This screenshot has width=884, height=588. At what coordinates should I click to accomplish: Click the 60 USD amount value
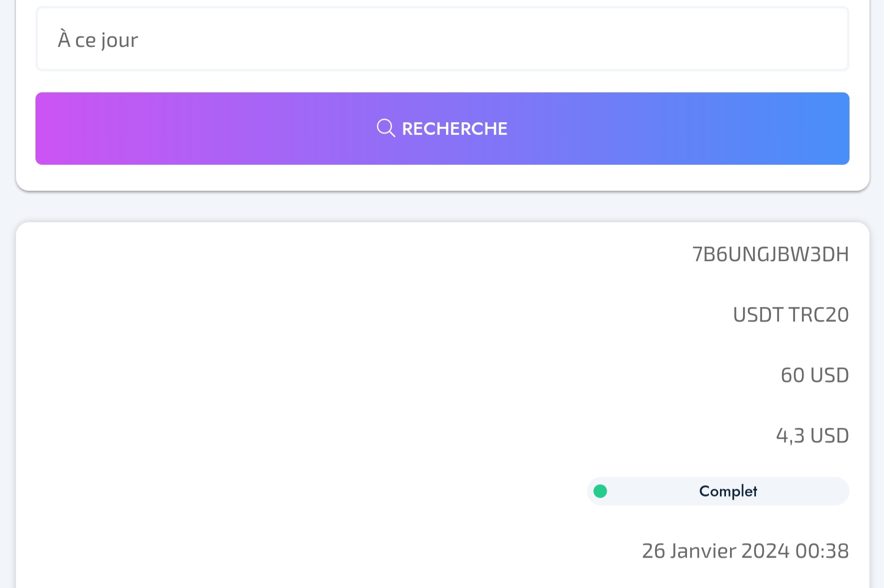815,375
